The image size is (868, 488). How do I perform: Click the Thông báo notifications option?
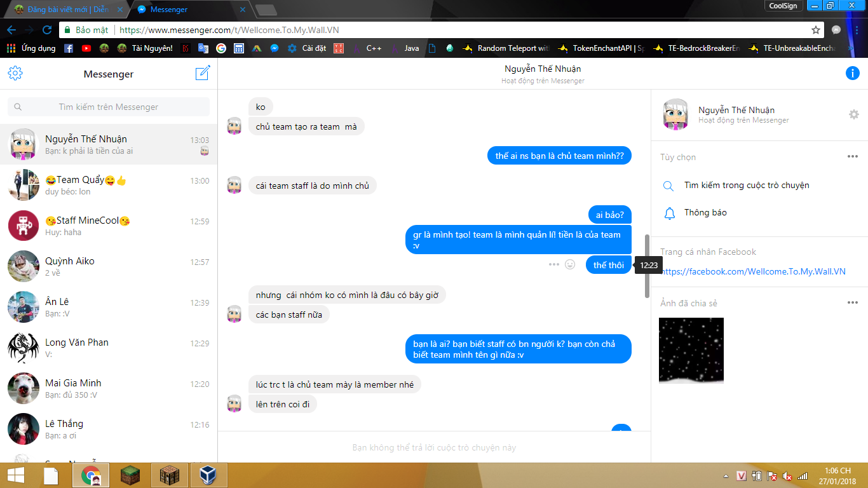coord(705,212)
